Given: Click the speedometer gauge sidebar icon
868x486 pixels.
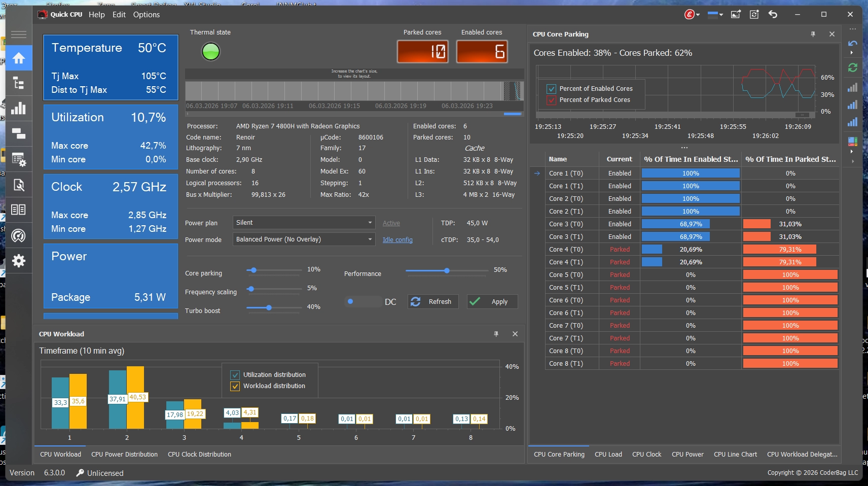Looking at the screenshot, I should point(19,235).
